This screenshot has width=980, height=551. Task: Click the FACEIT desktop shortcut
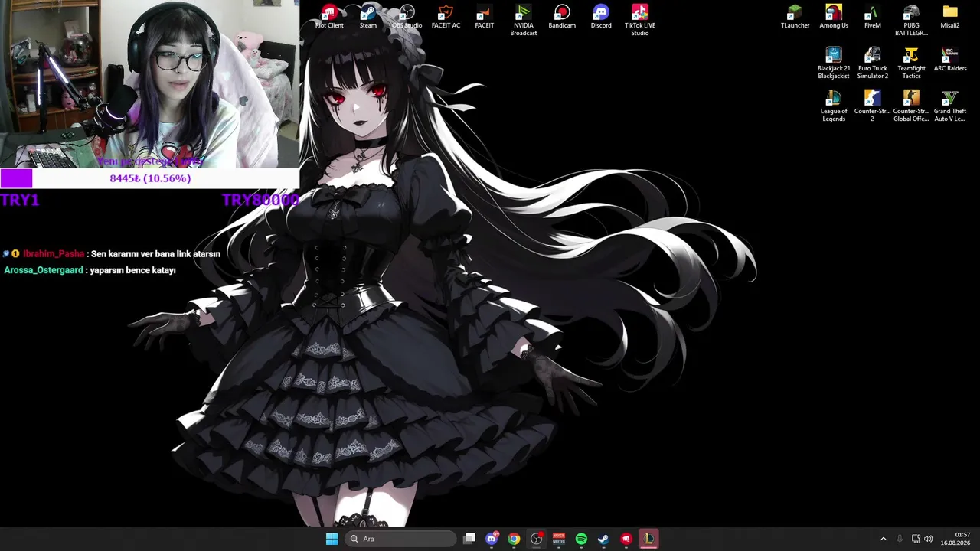tap(484, 17)
